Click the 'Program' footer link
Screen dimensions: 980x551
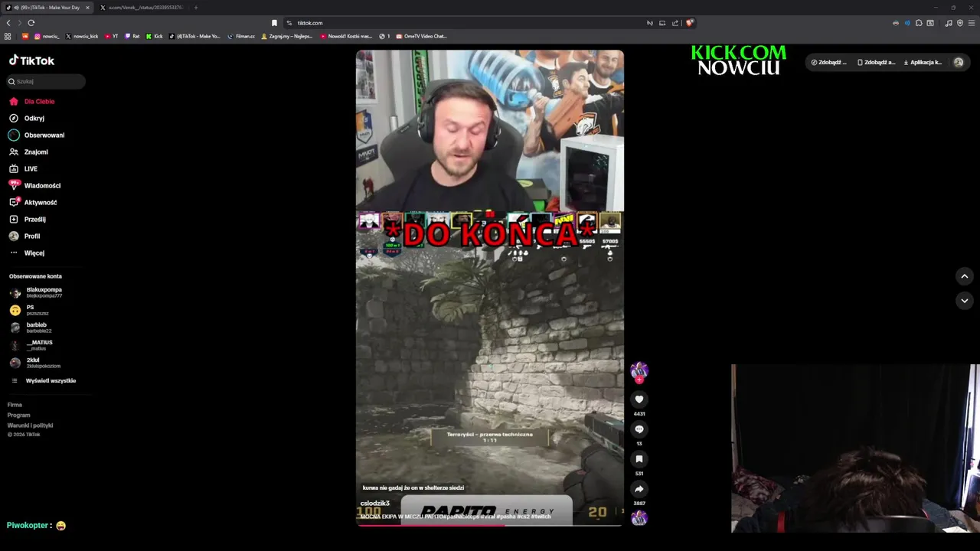(x=18, y=415)
